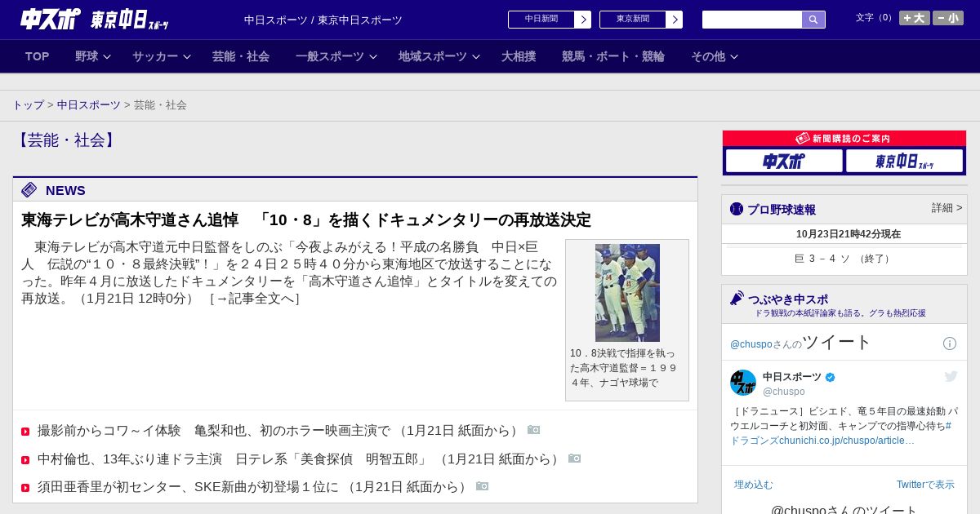This screenshot has width=980, height=514.
Task: Open the 亀梨和也 ホラー映画 article
Action: (278, 431)
